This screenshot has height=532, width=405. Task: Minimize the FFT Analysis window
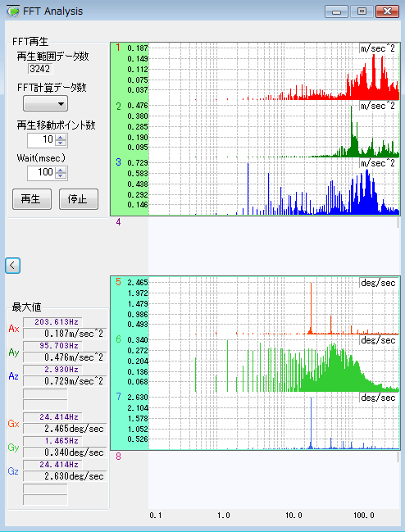click(x=336, y=11)
